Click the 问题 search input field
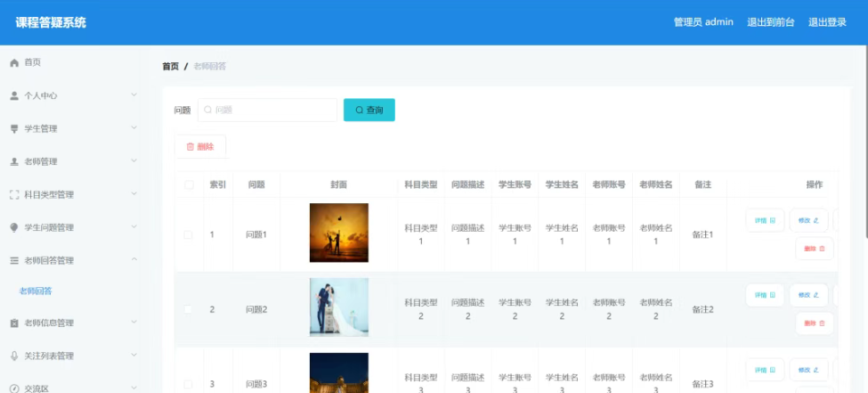 [x=267, y=110]
